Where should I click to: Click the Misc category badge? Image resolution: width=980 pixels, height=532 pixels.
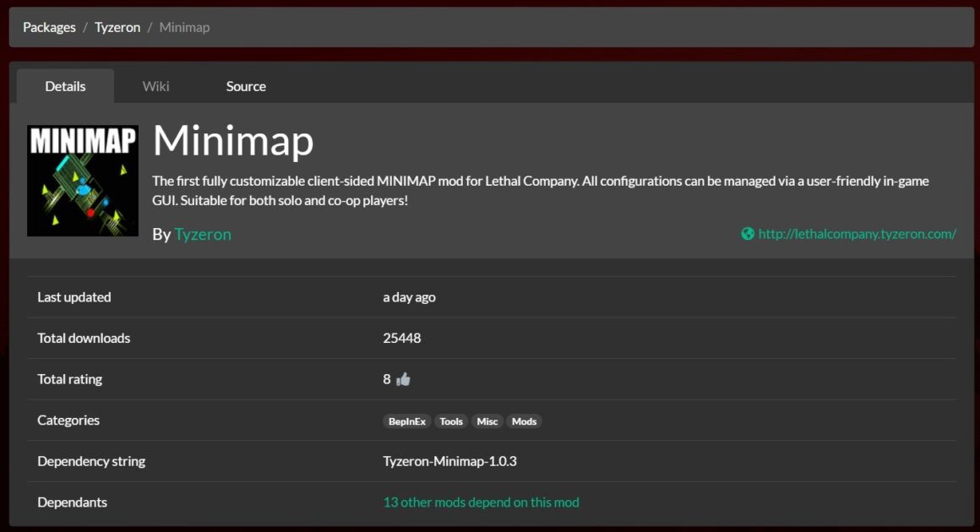[x=487, y=421]
